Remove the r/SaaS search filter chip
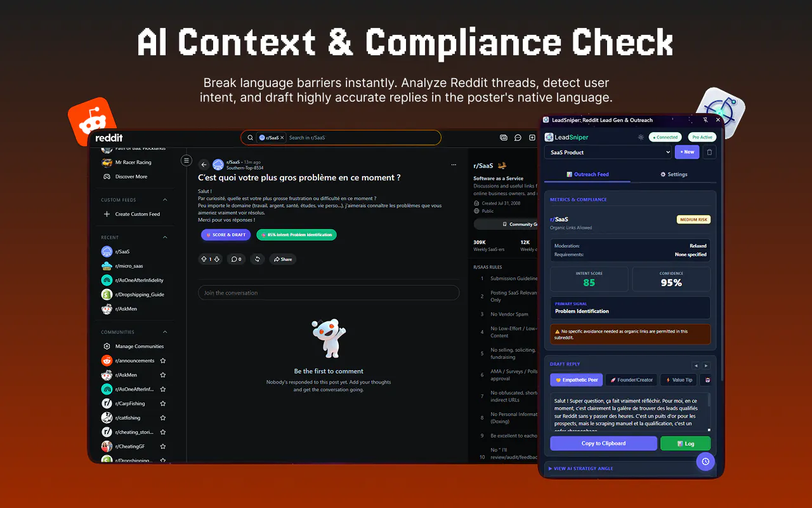The image size is (812, 508). tap(282, 137)
